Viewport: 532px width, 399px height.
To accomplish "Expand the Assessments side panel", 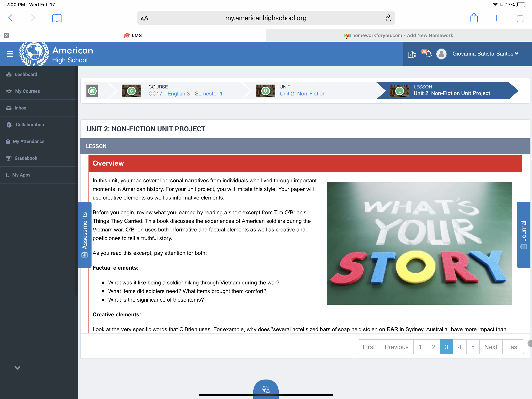I will point(85,234).
